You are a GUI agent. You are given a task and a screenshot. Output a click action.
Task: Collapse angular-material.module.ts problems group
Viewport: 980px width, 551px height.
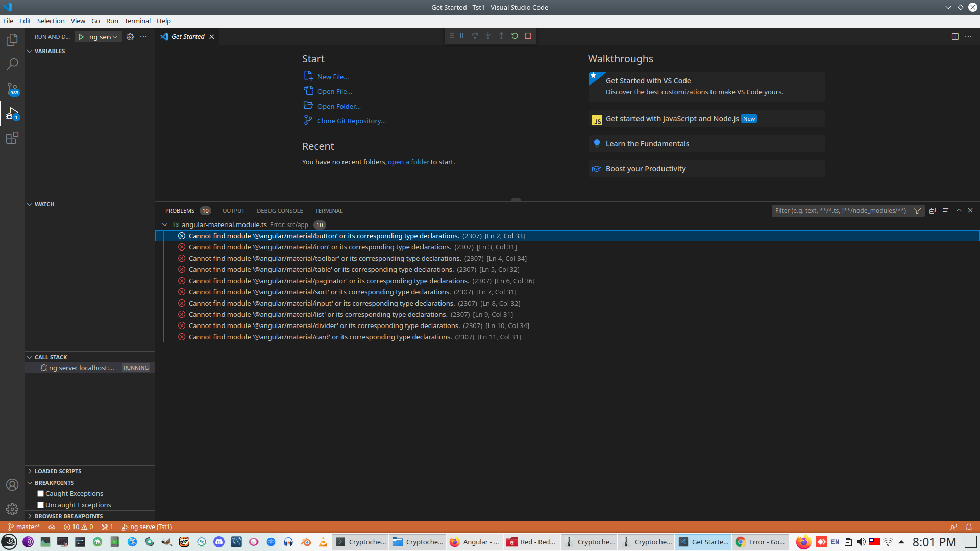165,224
